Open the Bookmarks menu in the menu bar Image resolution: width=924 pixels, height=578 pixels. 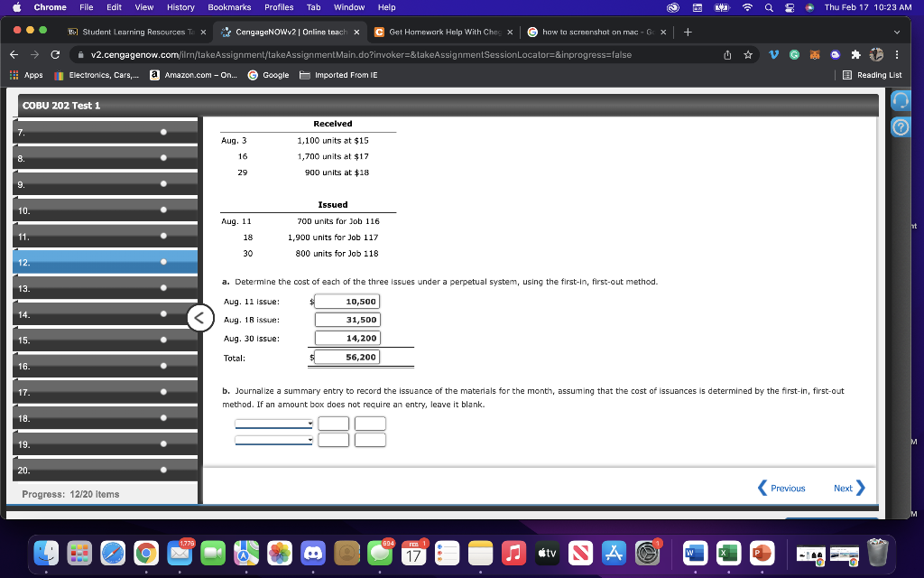(x=229, y=7)
